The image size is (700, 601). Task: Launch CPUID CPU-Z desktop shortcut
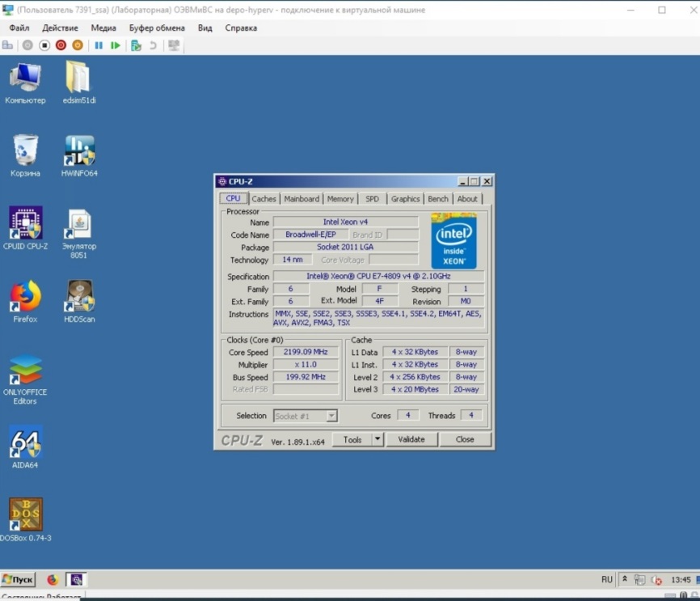pos(25,228)
